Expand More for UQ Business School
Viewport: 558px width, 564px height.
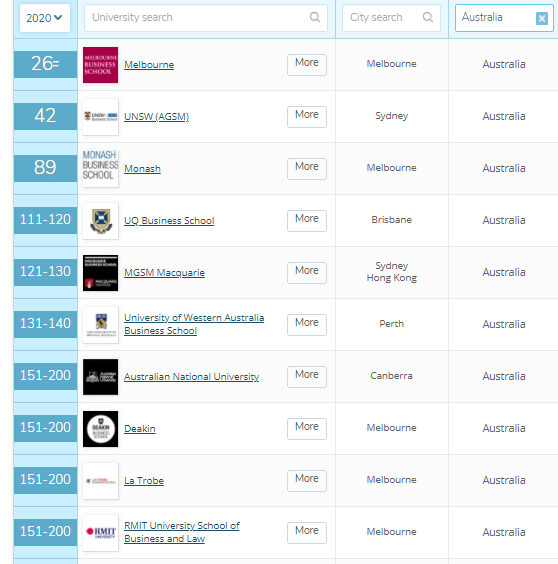point(307,221)
